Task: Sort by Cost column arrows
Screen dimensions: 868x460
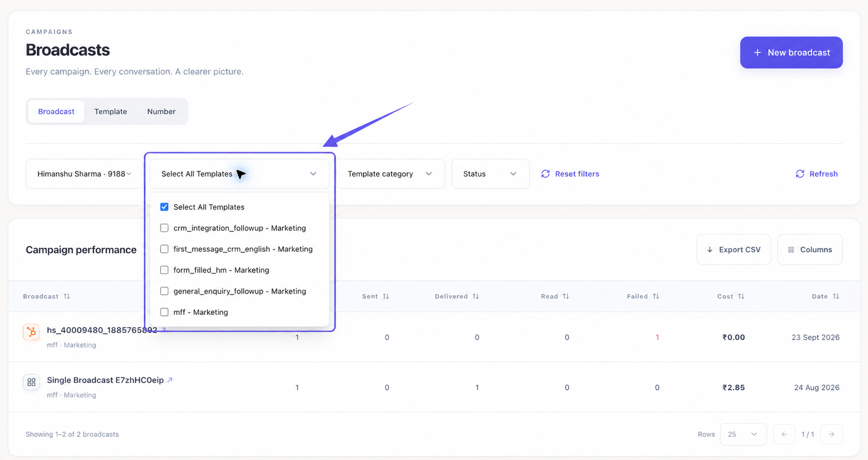Action: (x=741, y=296)
